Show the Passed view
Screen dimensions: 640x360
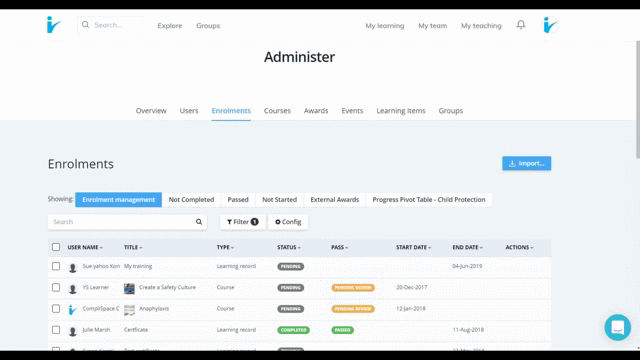pyautogui.click(x=238, y=200)
